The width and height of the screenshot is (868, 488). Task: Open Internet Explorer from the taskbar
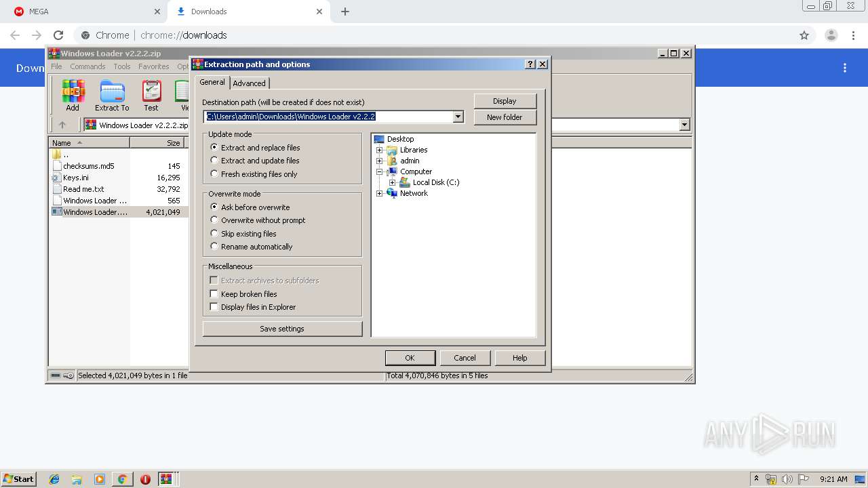(x=54, y=479)
